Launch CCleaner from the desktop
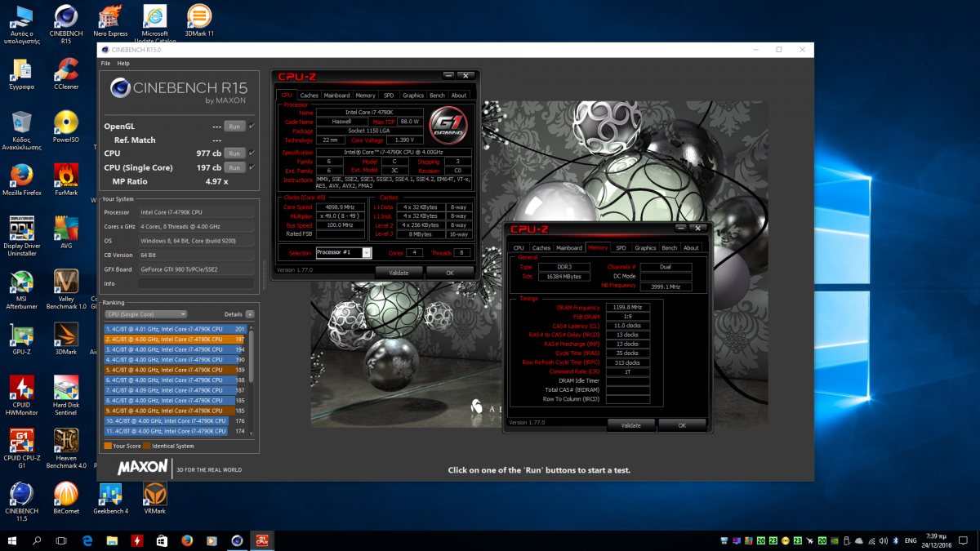This screenshot has height=551, width=980. pyautogui.click(x=65, y=73)
